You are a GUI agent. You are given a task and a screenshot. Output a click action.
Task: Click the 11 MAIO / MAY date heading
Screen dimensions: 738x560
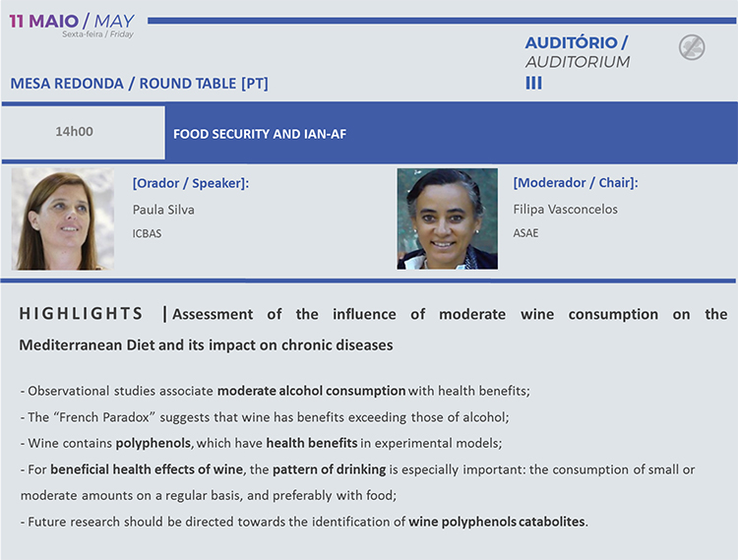[72, 22]
